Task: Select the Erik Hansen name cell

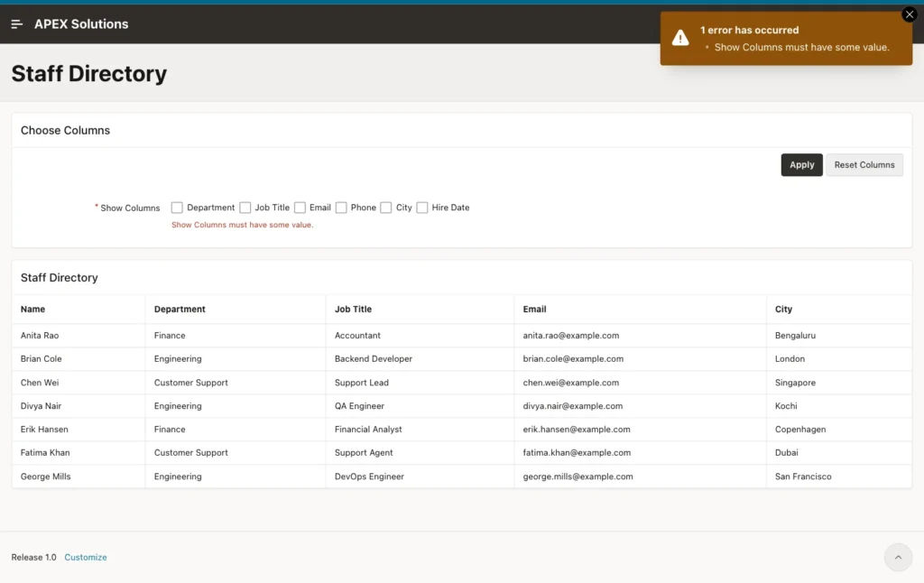Action: tap(79, 430)
